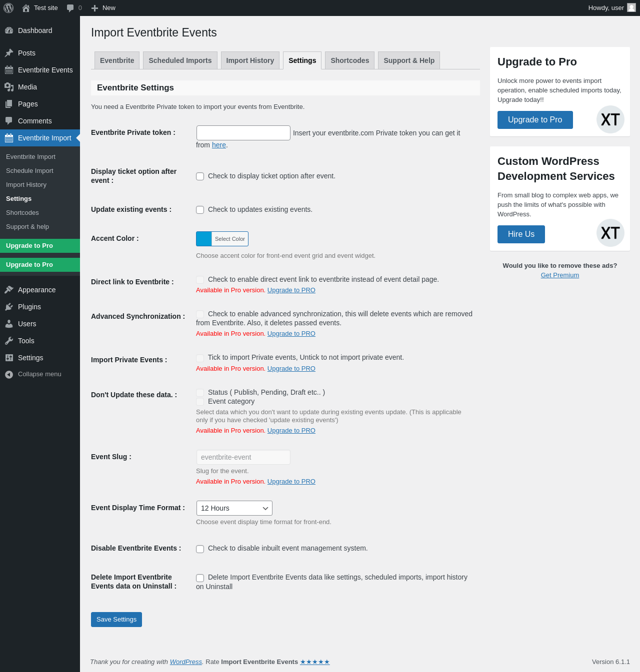Click the Tools wrench icon
640x672 pixels.
(9, 341)
